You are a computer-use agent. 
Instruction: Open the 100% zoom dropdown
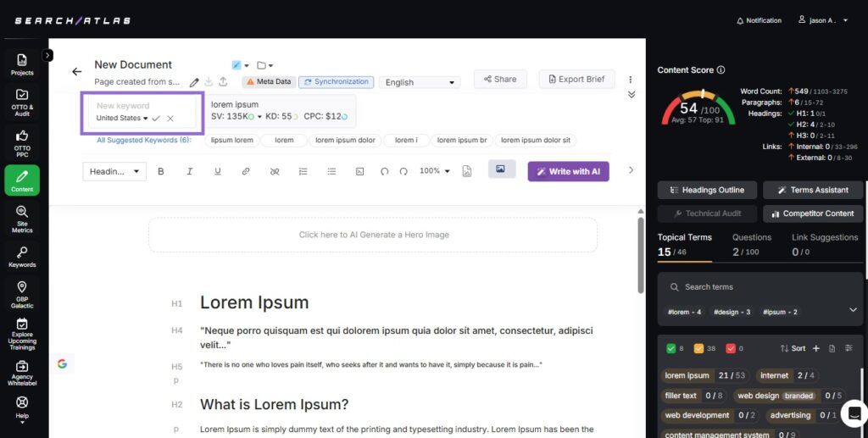[x=435, y=171]
